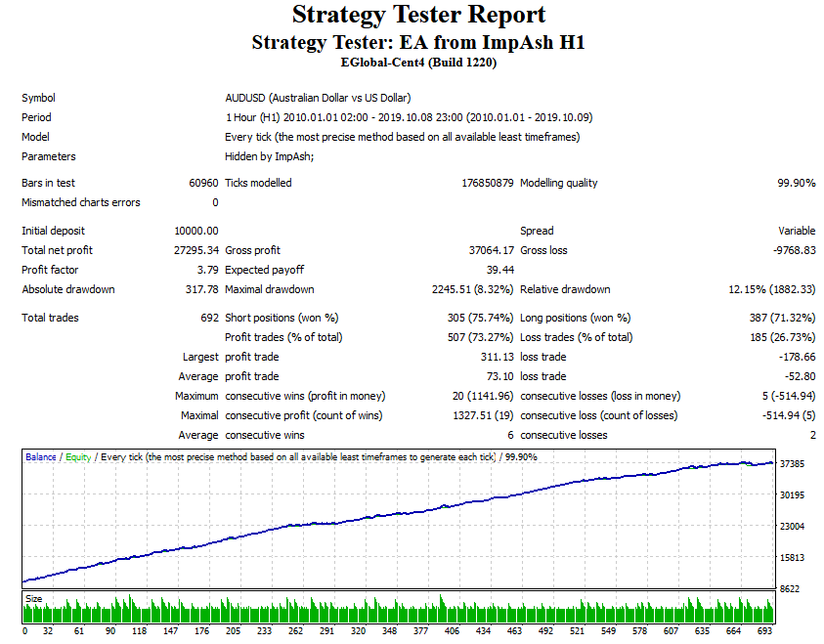Click the 32 x-axis trade number
The image size is (824, 644).
48,631
